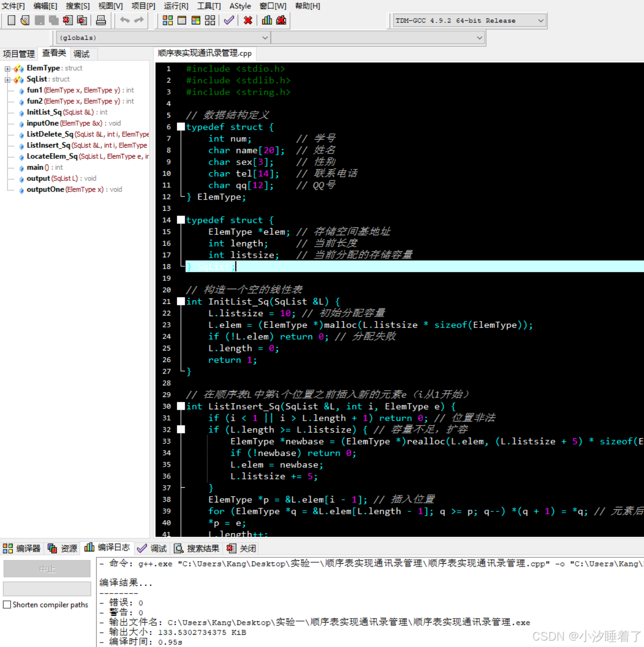
Task: Enable Shorten compiler paths
Action: click(7, 604)
